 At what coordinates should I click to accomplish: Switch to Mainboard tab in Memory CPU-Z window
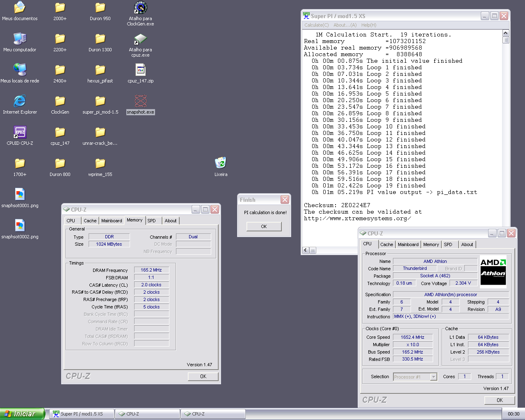coord(112,221)
